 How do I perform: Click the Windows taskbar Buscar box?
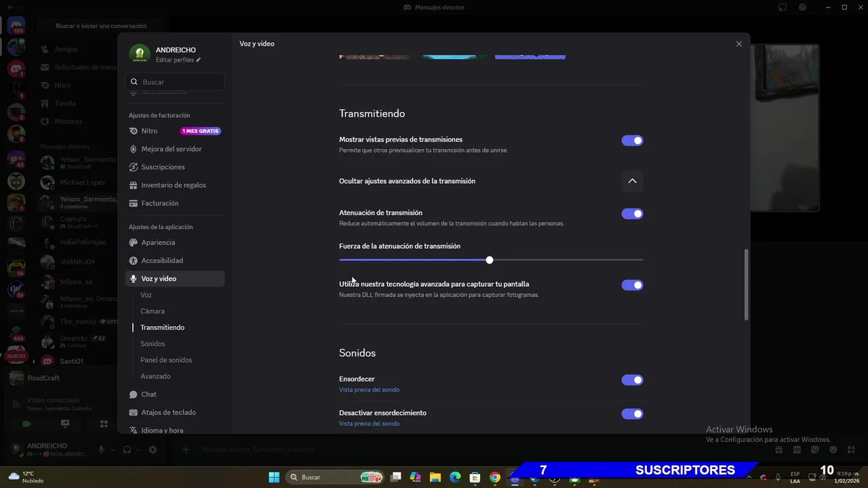(x=335, y=477)
